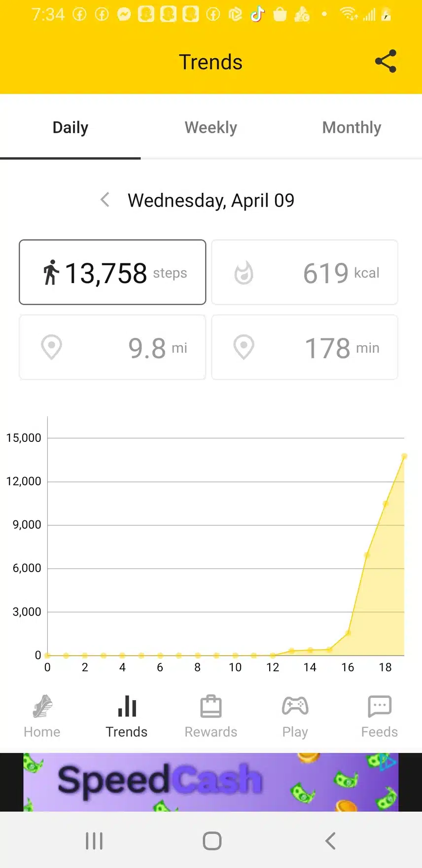The width and height of the screenshot is (422, 868).
Task: Tap the Wednesday, April 09 date label
Action: point(211,200)
